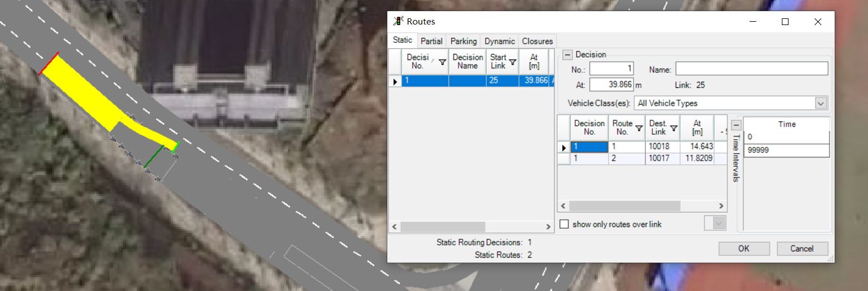Click the Cancel button

[802, 249]
